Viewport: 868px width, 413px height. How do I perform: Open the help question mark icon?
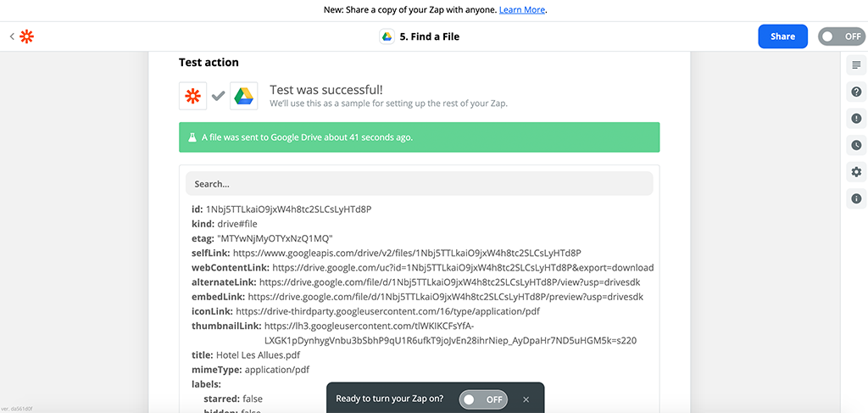(x=856, y=92)
